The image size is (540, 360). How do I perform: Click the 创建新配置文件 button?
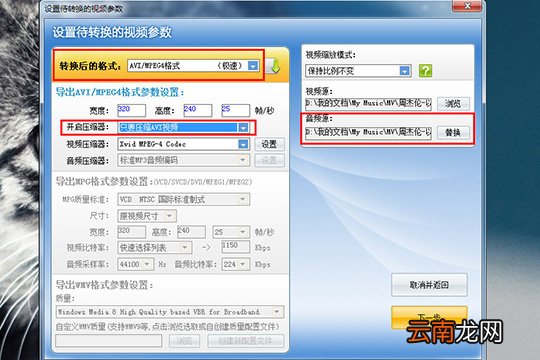pos(246,341)
